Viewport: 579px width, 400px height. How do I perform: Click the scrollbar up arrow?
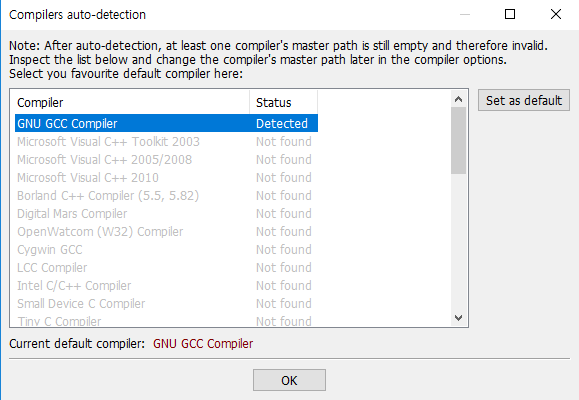point(459,99)
